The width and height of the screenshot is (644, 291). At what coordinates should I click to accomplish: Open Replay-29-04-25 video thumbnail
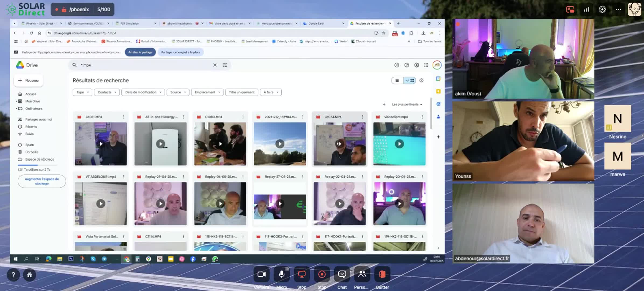160,204
